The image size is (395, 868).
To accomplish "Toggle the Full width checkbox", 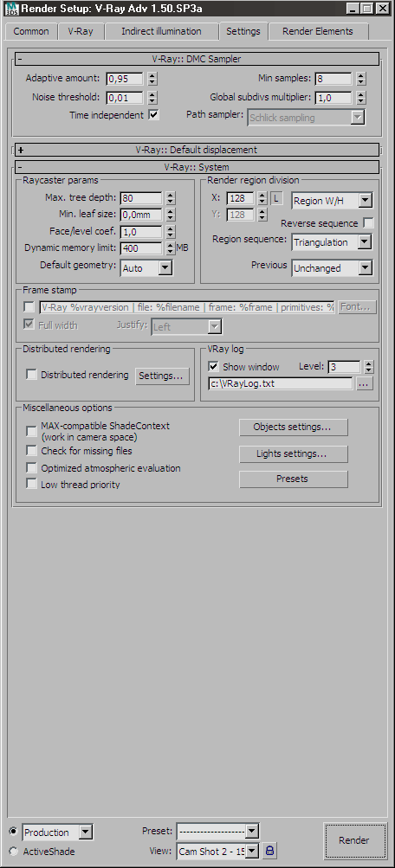I will pyautogui.click(x=29, y=325).
